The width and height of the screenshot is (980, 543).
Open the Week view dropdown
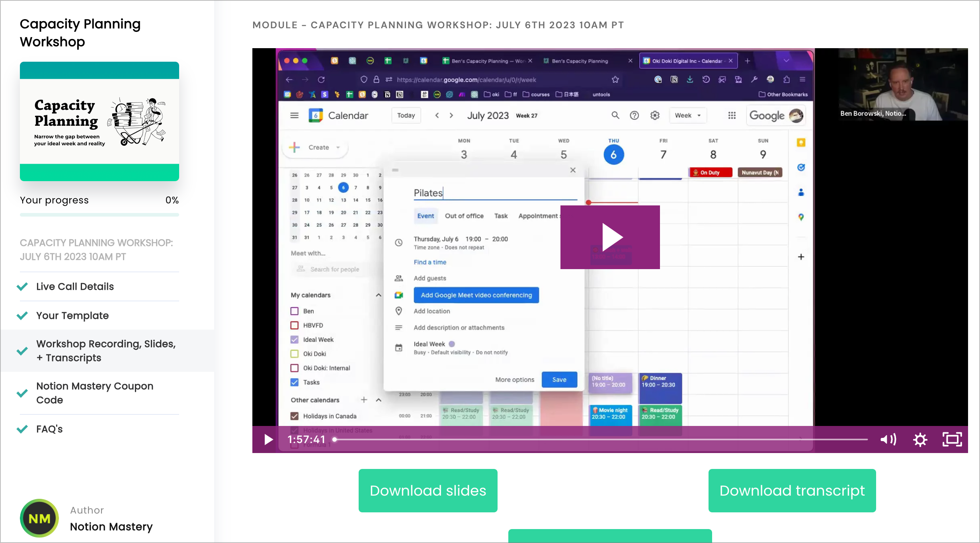click(x=687, y=115)
